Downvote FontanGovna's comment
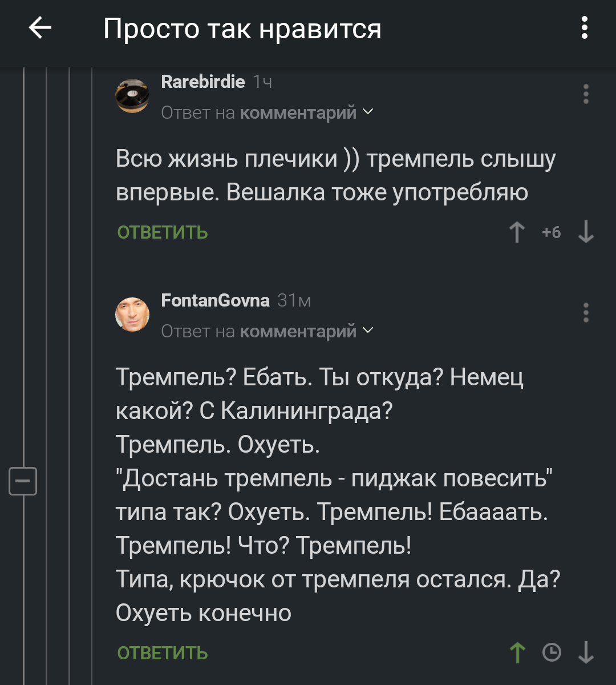The image size is (616, 685). click(586, 652)
